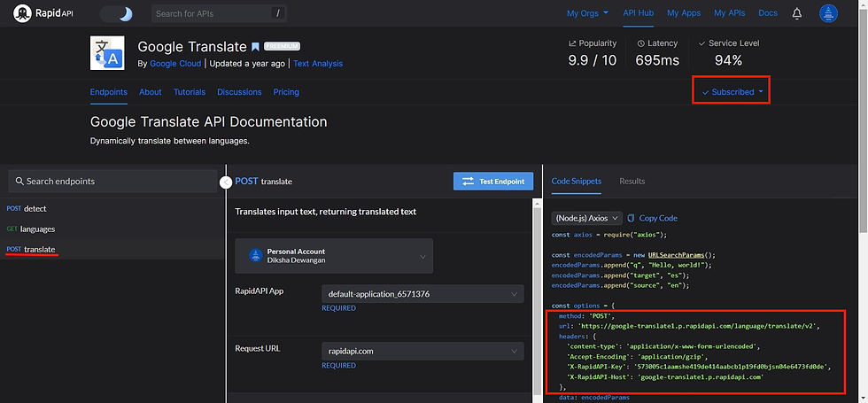Collapse the endpoints sidebar with arrow
Screen dimensions: 868x403
point(226,182)
